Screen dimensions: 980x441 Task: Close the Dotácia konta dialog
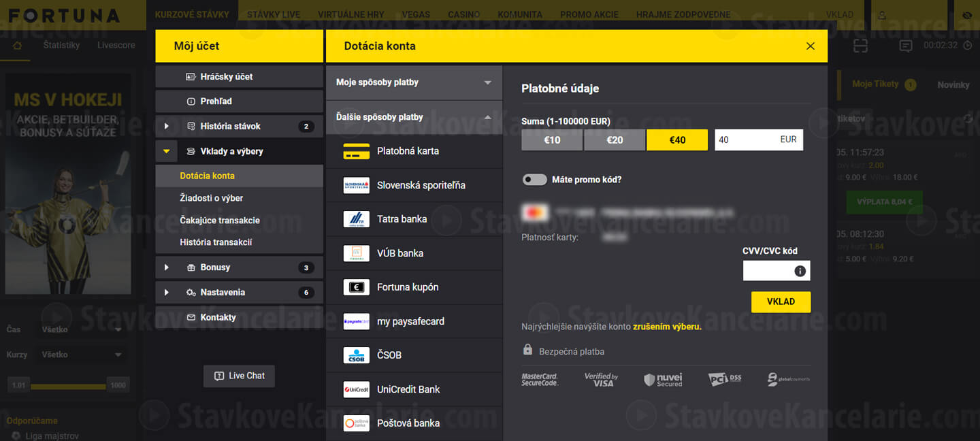(x=810, y=46)
